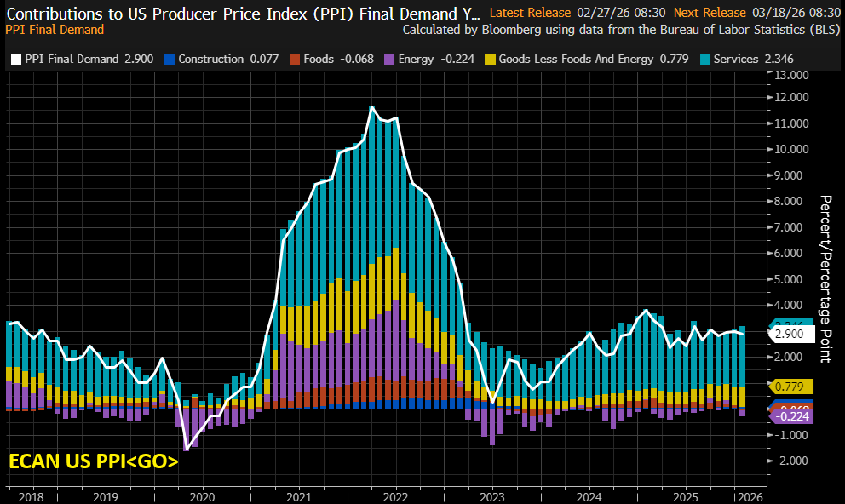Click the yellow Goods Less Foods legend swatch
The width and height of the screenshot is (845, 504).
pyautogui.click(x=490, y=59)
